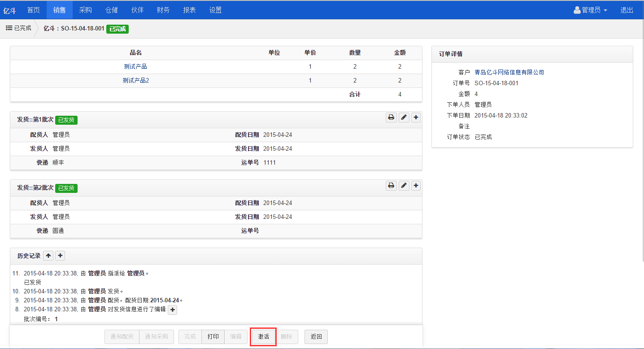Reverse history order with up-arrow icon

coord(48,256)
